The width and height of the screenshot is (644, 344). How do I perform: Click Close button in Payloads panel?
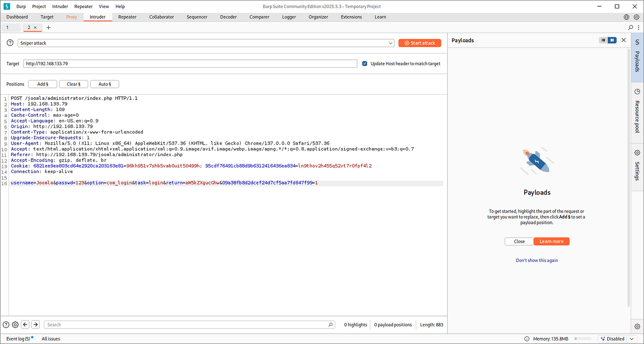tap(519, 241)
